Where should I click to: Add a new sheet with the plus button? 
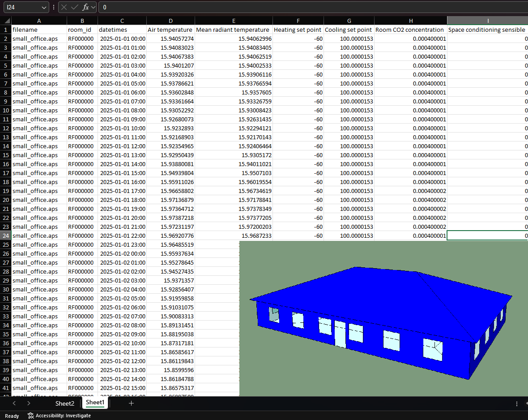[131, 403]
